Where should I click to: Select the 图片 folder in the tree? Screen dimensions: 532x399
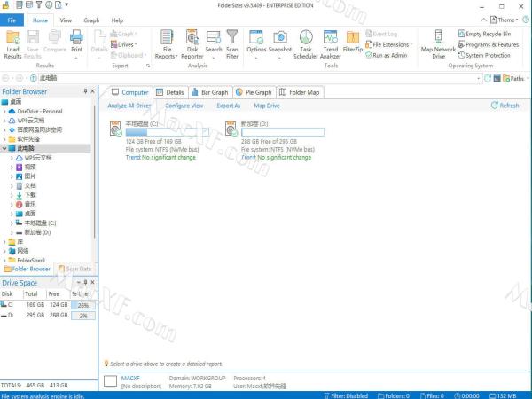[x=30, y=176]
